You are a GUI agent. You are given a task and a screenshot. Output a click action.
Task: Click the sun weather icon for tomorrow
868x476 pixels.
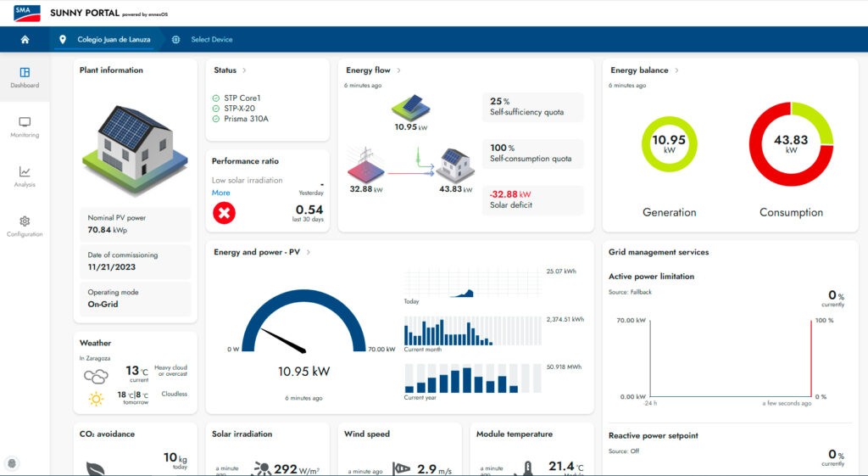pos(97,399)
